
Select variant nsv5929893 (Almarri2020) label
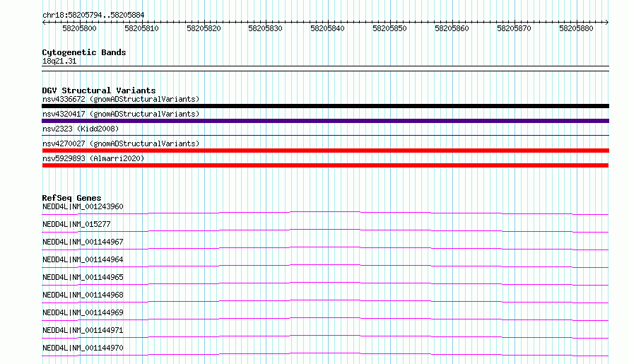click(93, 158)
